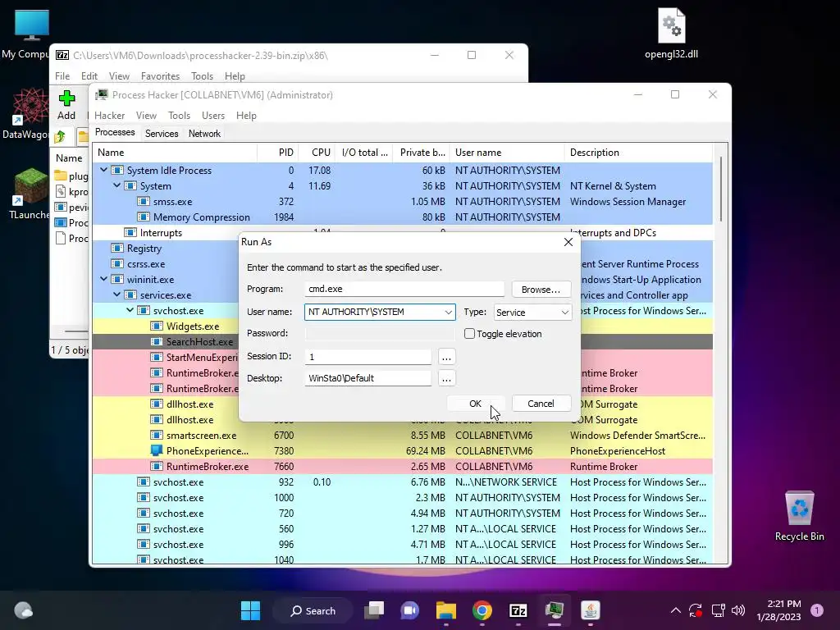Open the Java taskbar icon

pyautogui.click(x=591, y=610)
